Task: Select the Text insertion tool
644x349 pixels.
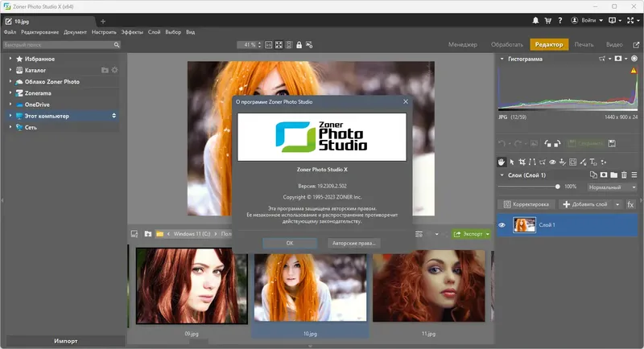Action: 593,162
